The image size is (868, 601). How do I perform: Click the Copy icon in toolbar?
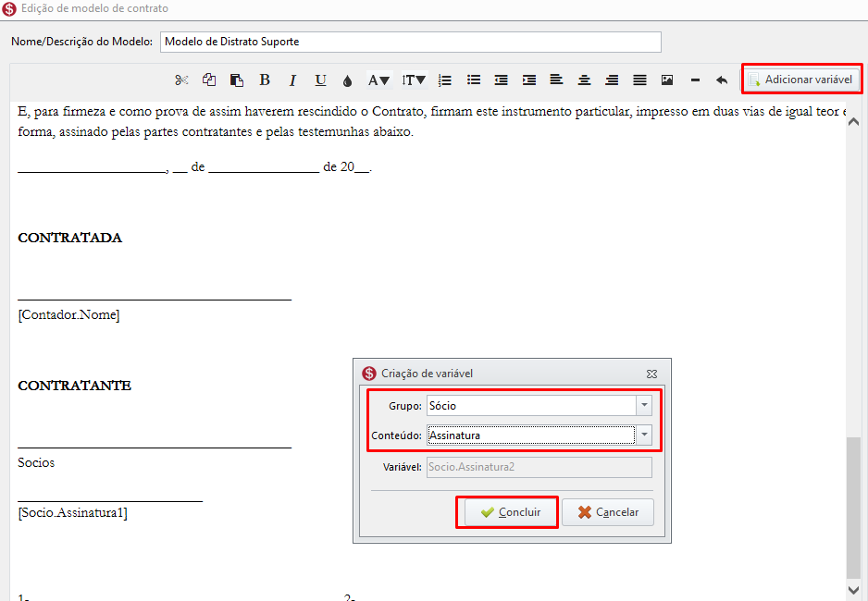[209, 80]
